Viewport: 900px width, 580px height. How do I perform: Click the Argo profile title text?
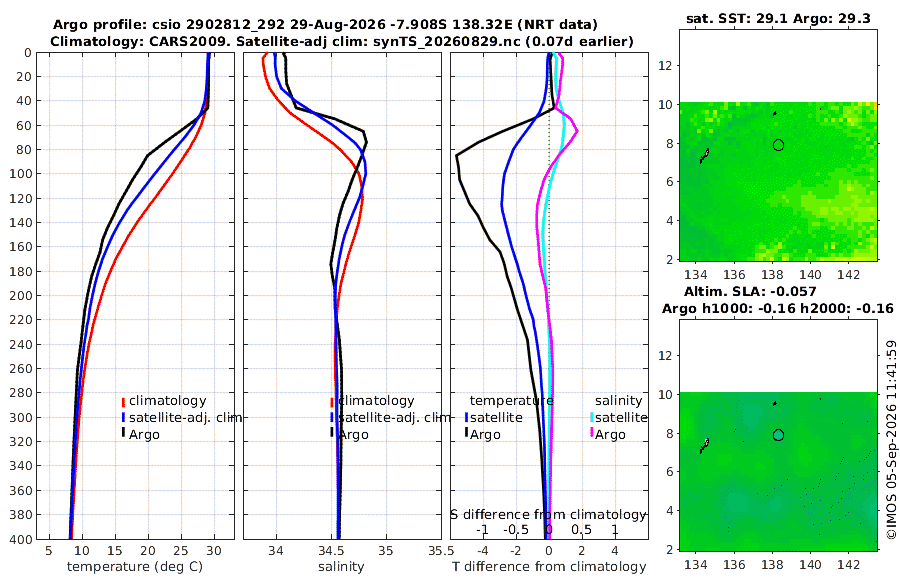point(325,25)
